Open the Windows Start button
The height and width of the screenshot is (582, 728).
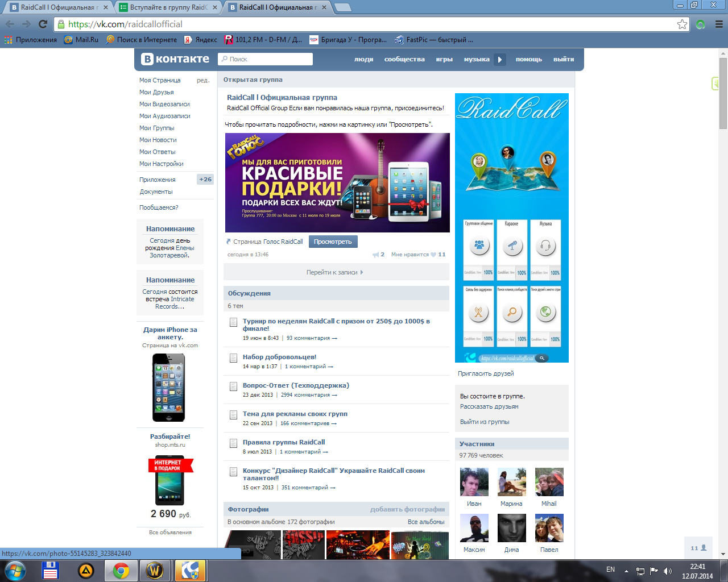[x=15, y=571]
